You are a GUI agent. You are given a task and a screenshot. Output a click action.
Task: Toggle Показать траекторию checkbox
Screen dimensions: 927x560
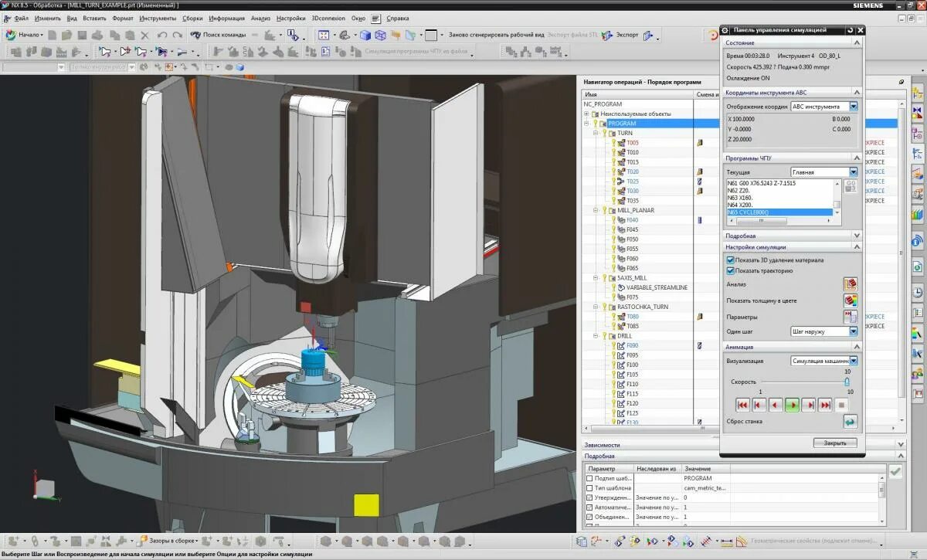[x=731, y=271]
